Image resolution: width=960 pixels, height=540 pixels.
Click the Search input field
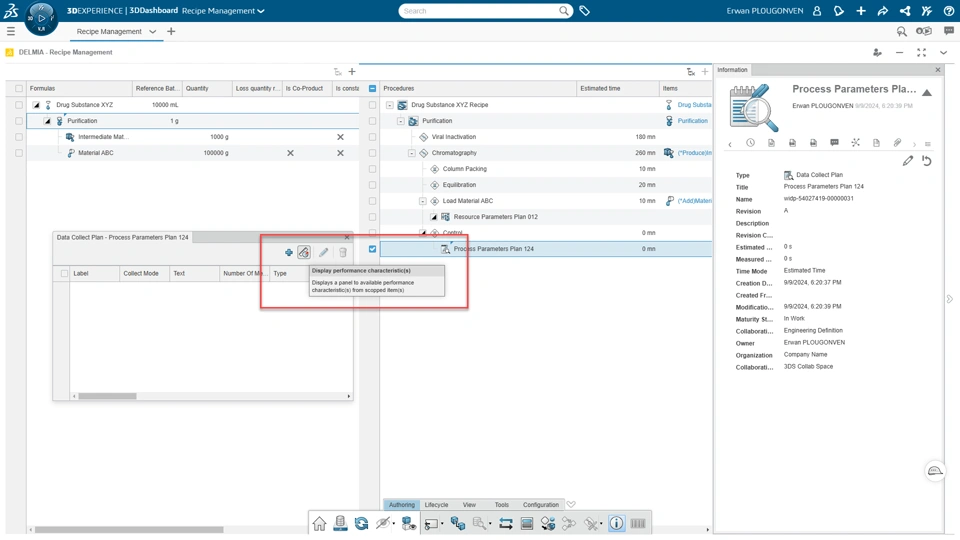[481, 11]
